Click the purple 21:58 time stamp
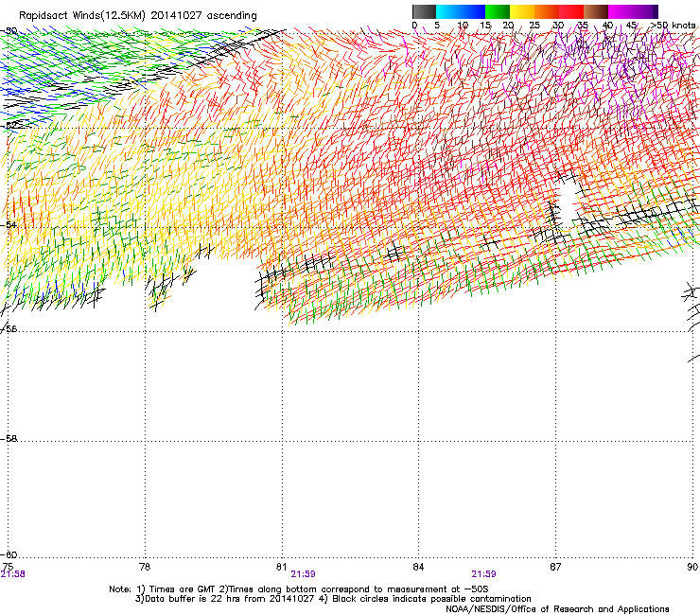Image resolution: width=700 pixels, height=615 pixels. (13, 574)
